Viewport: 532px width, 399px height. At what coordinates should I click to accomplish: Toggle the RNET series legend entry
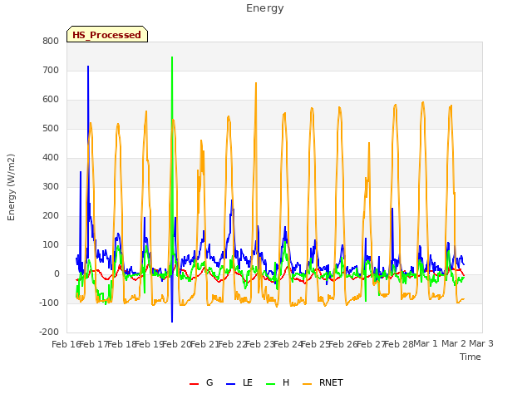[x=323, y=382]
